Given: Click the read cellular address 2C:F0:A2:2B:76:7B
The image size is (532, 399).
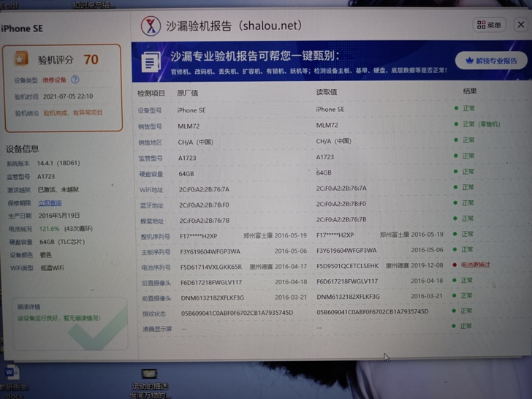Looking at the screenshot, I should 341,219.
